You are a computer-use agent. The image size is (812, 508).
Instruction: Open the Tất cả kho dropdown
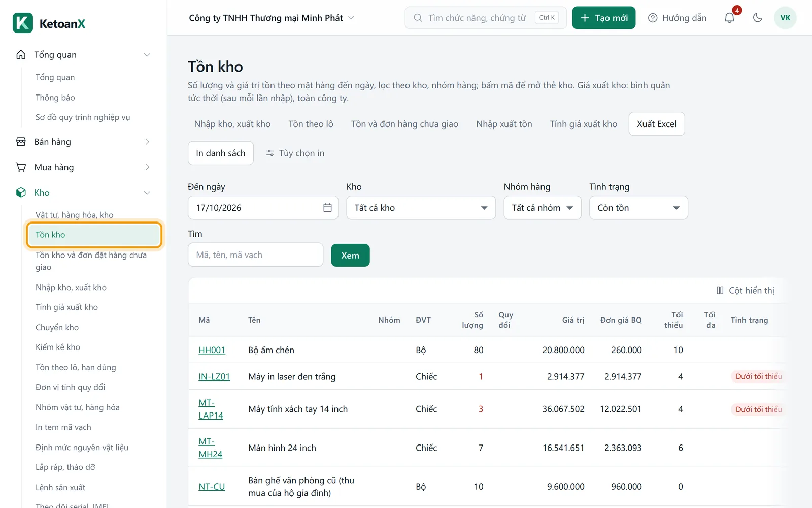click(x=421, y=208)
